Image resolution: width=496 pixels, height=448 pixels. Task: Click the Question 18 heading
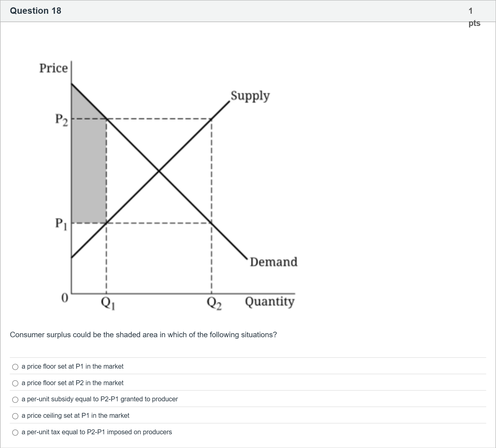click(35, 11)
